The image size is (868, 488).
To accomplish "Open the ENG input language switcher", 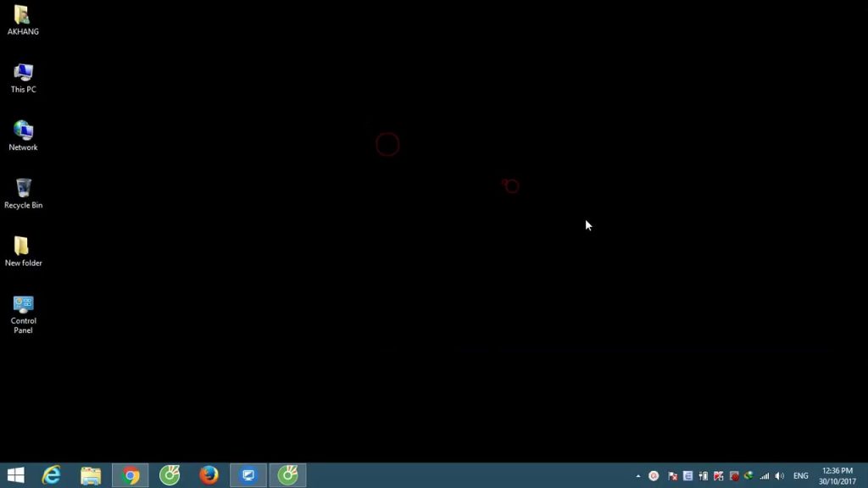I will coord(800,476).
